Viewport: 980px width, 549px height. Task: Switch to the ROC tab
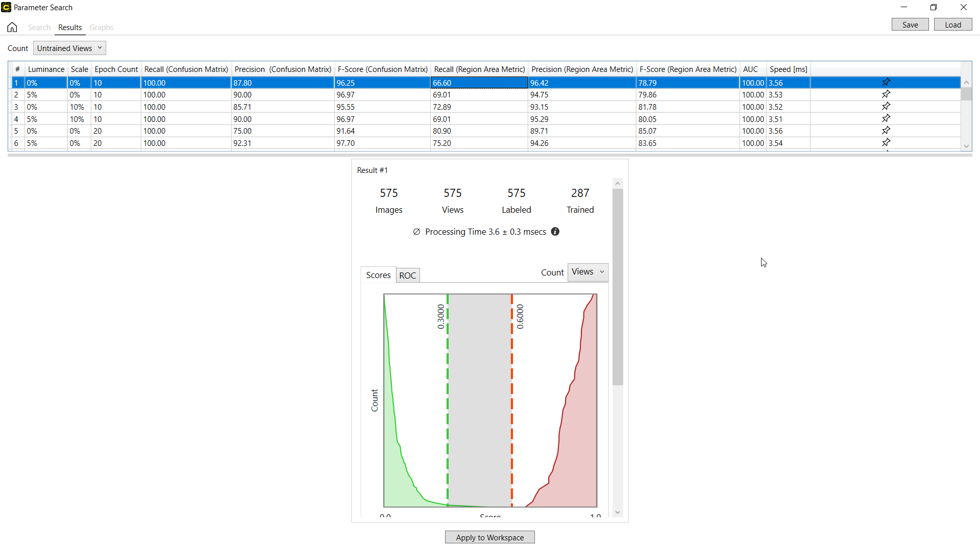click(x=407, y=276)
